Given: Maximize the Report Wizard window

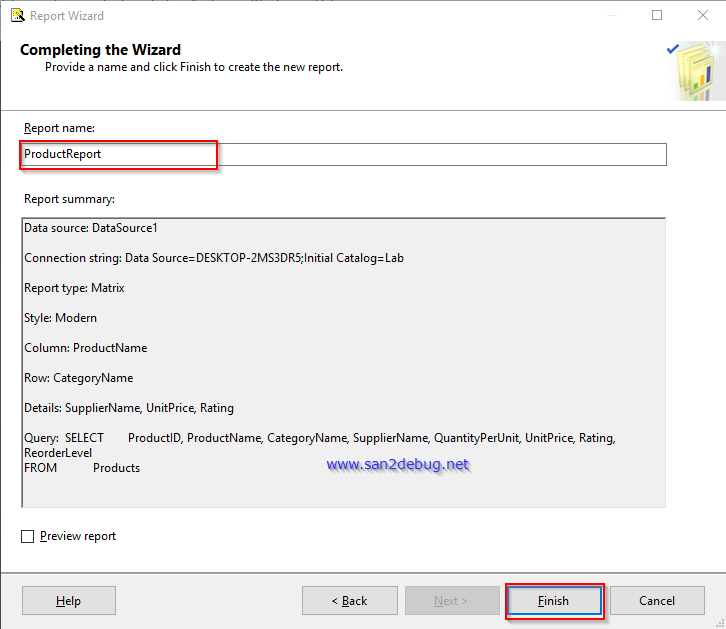Looking at the screenshot, I should [x=657, y=16].
